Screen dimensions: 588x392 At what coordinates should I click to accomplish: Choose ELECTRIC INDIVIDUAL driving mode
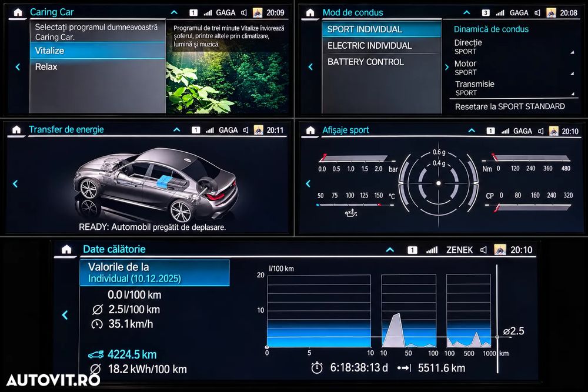382,46
